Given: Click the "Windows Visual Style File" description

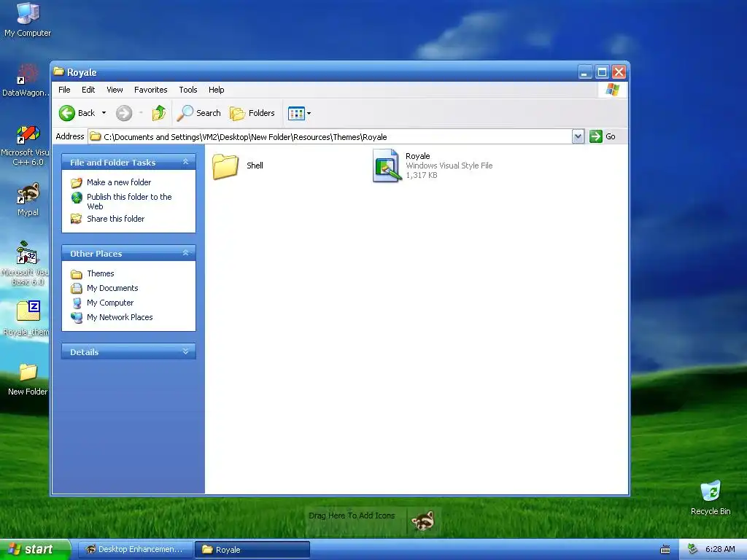Looking at the screenshot, I should pos(449,166).
